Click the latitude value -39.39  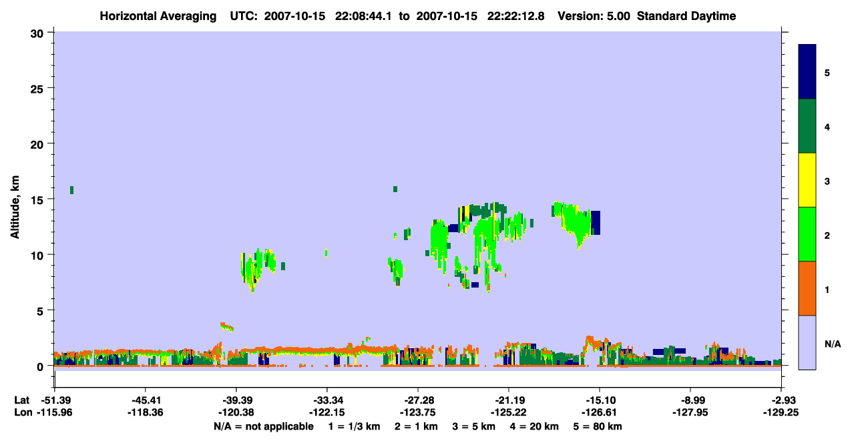pos(236,400)
